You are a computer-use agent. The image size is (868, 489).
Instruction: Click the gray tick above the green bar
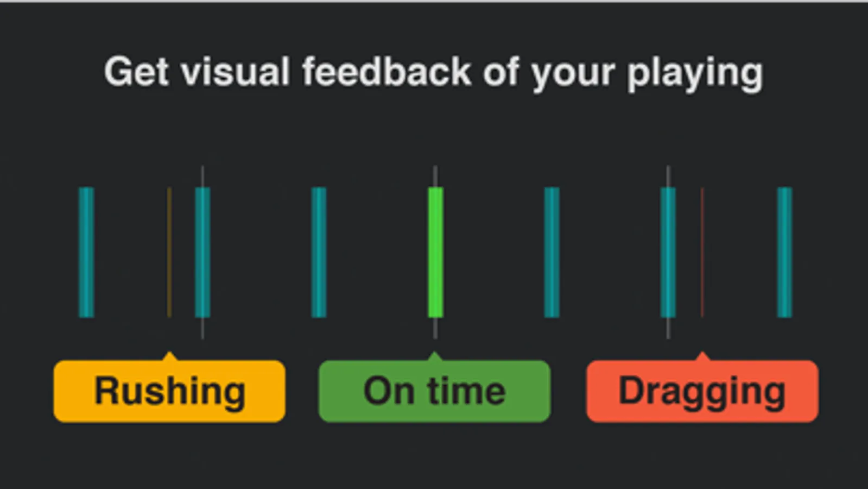435,176
